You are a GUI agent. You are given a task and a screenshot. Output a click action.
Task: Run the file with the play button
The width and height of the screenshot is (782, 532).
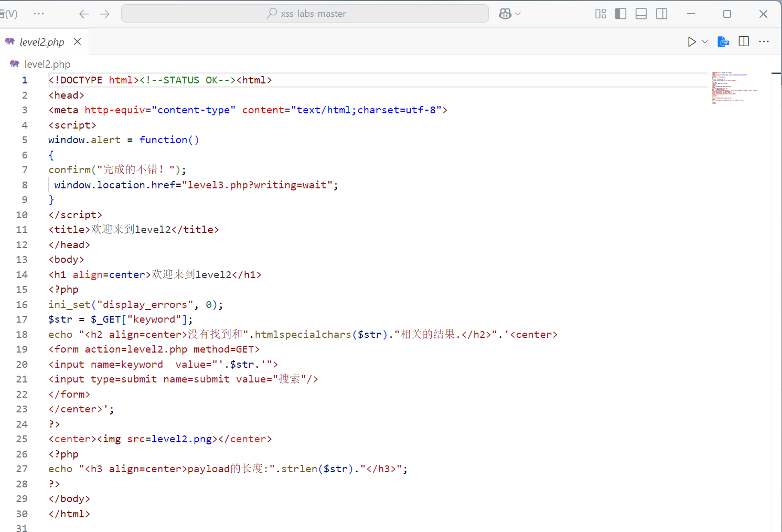[692, 41]
